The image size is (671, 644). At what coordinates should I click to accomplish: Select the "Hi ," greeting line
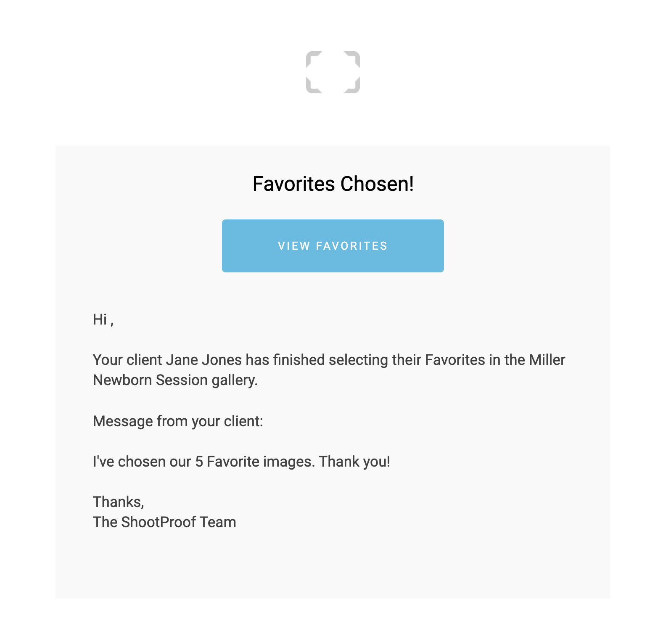pos(103,319)
